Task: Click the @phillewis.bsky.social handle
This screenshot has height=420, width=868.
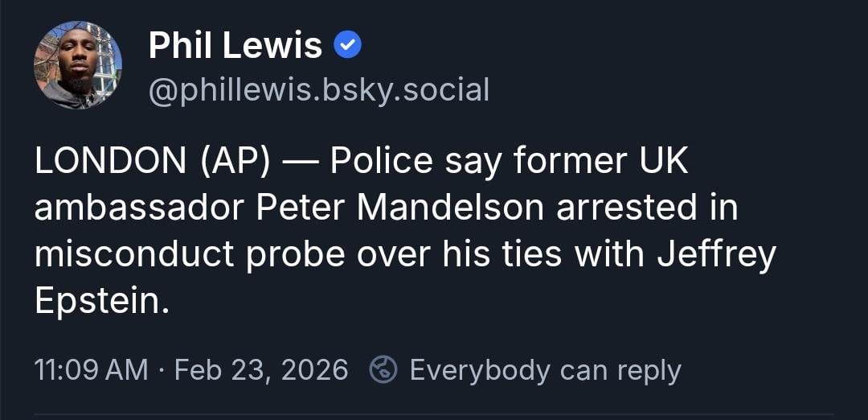Action: click(318, 89)
